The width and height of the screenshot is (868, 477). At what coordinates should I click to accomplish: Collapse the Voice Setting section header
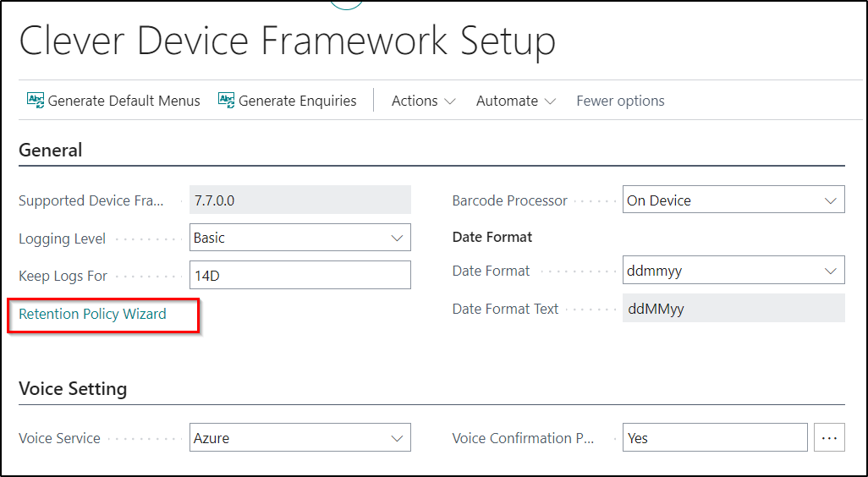[73, 388]
